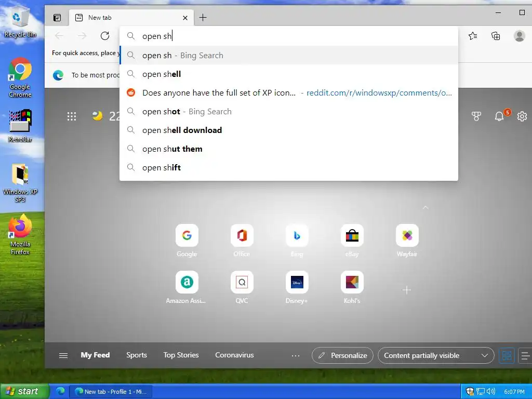
Task: Click the Edge quick launch taskbar icon
Action: coord(60,391)
